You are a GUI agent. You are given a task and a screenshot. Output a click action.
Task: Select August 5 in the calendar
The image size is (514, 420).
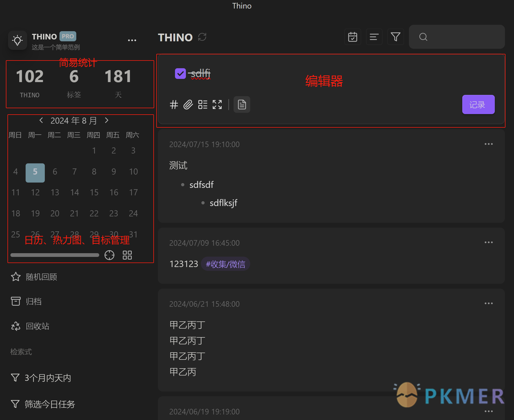tap(35, 173)
